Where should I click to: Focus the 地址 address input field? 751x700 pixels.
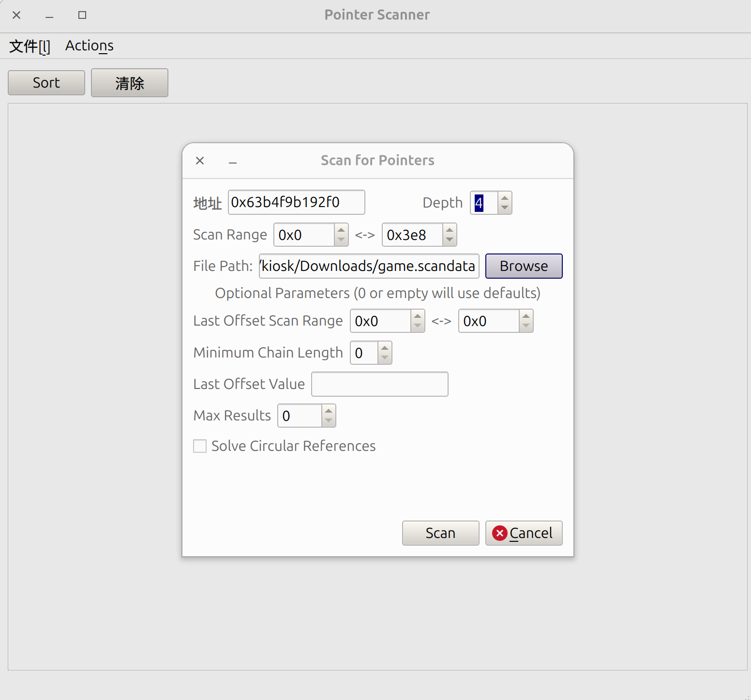296,202
